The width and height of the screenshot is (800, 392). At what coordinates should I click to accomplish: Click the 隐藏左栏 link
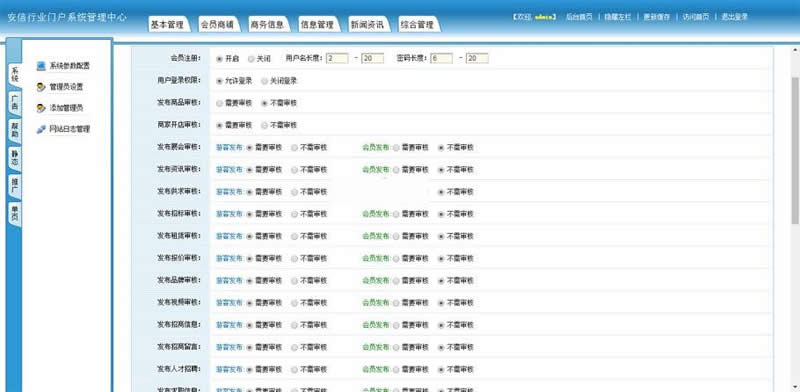click(617, 17)
